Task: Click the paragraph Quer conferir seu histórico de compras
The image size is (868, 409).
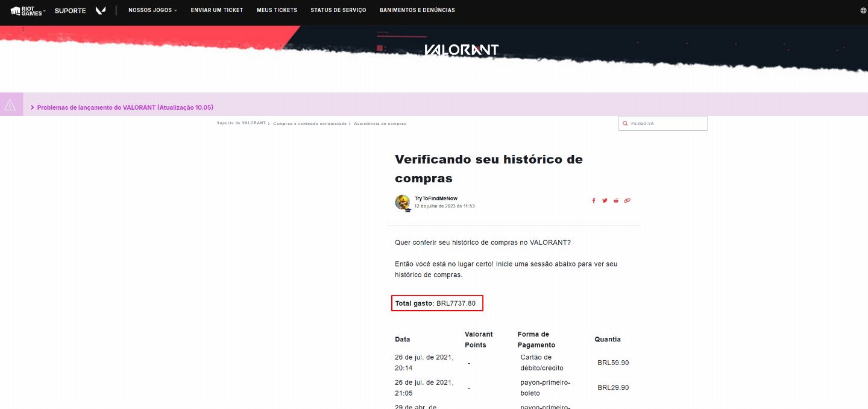Action: click(x=483, y=243)
